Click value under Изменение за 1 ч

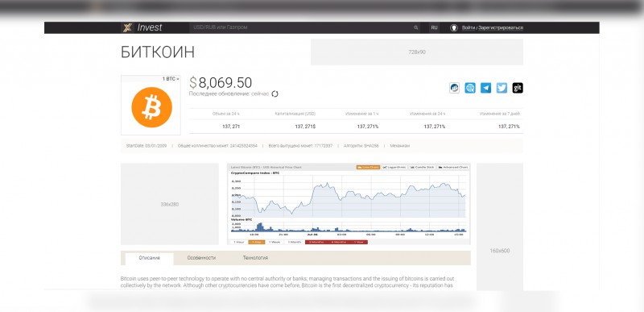click(x=368, y=127)
